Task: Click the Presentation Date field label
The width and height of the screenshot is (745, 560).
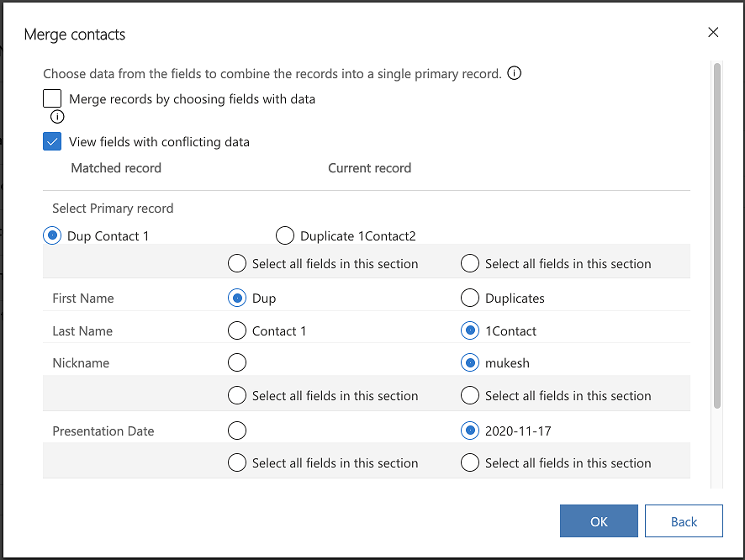Action: click(x=103, y=431)
